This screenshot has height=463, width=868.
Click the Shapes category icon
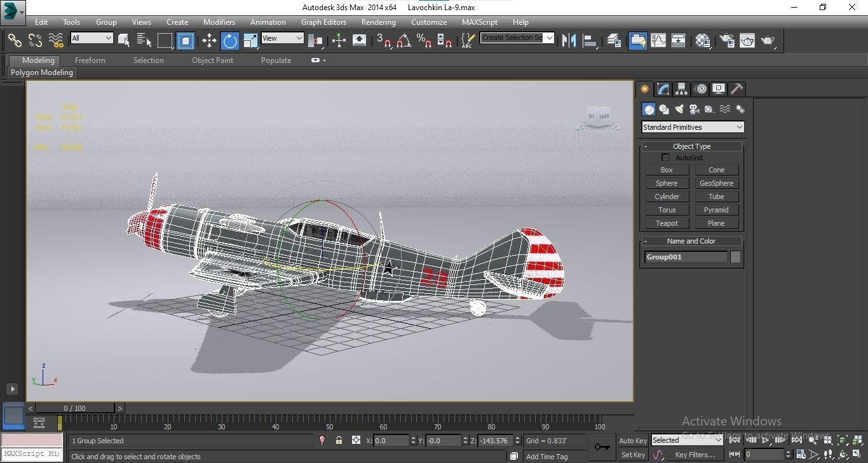tap(664, 109)
